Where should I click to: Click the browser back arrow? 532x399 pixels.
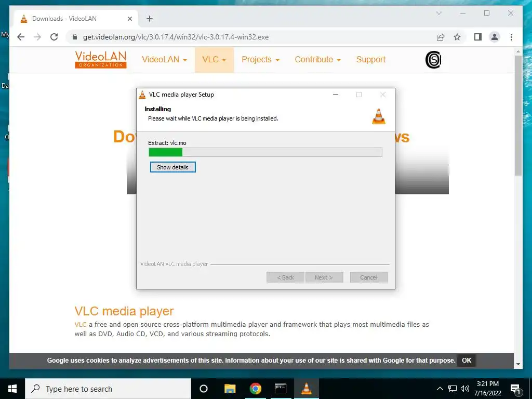21,37
